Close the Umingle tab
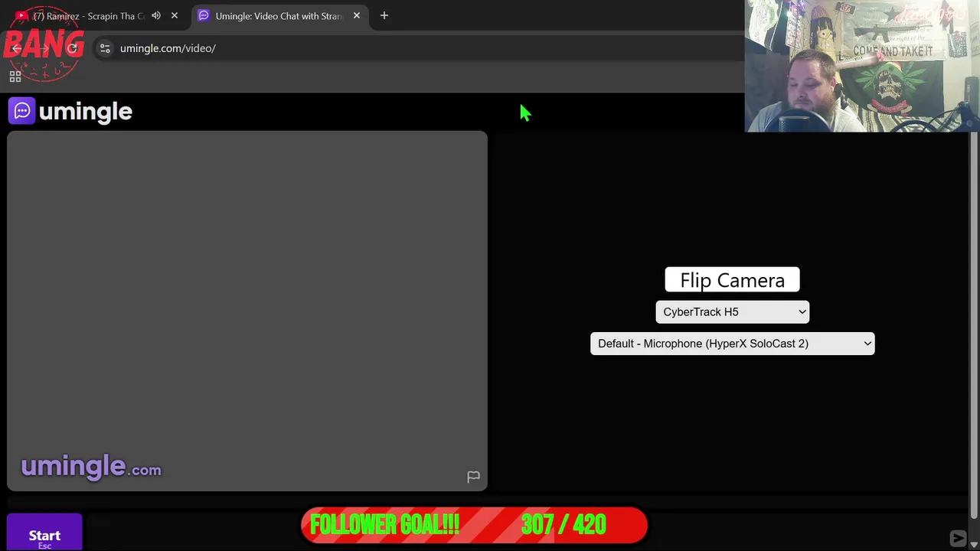The width and height of the screenshot is (980, 551). 356,15
